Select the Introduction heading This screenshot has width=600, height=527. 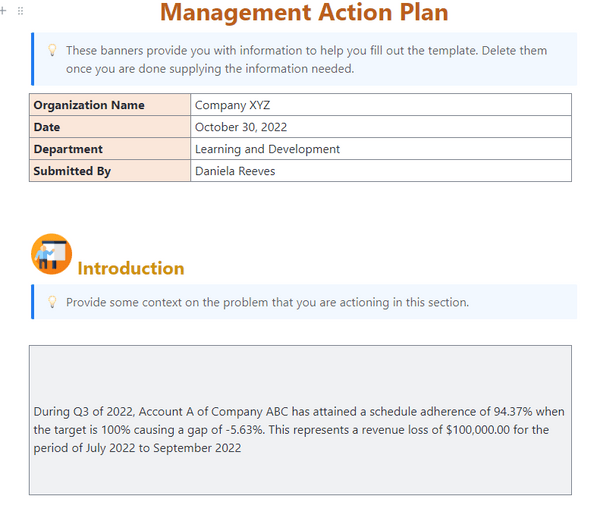point(131,268)
